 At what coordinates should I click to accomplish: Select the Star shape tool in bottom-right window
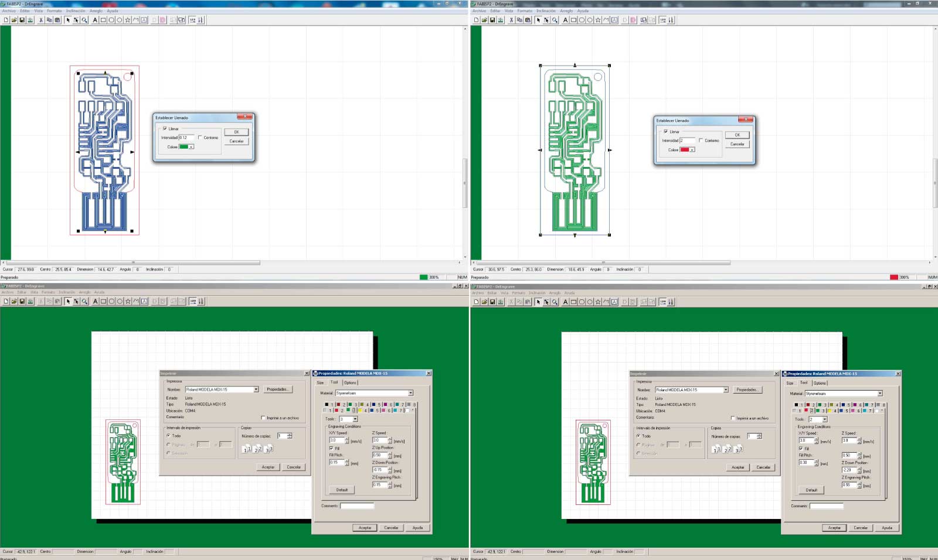tap(598, 302)
